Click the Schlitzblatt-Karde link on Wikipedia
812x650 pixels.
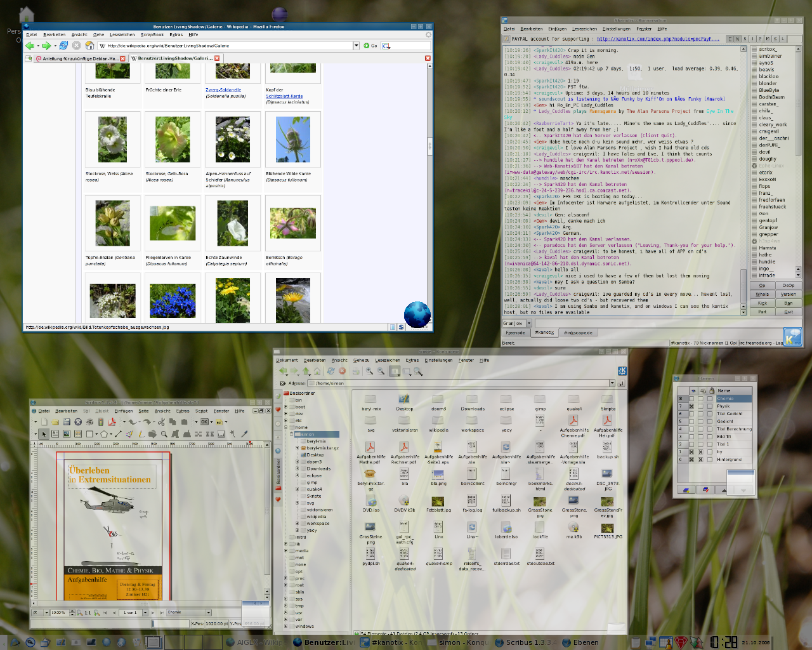pos(284,96)
